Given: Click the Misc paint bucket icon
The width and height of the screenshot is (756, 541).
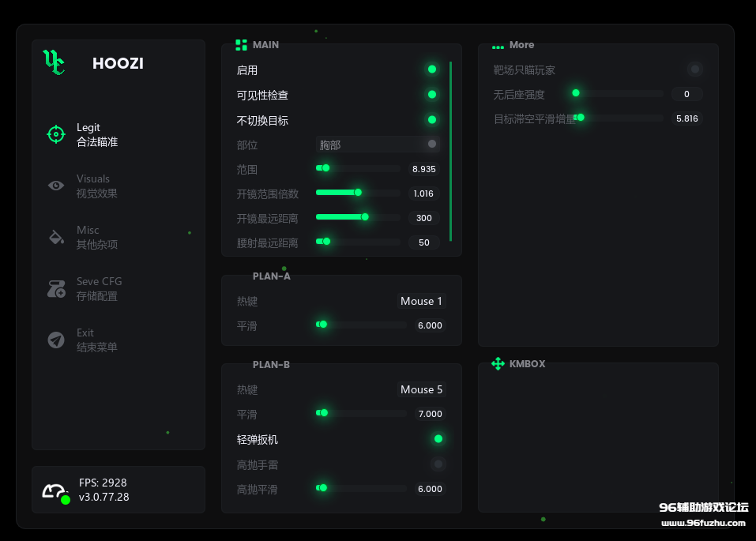Looking at the screenshot, I should pyautogui.click(x=55, y=237).
